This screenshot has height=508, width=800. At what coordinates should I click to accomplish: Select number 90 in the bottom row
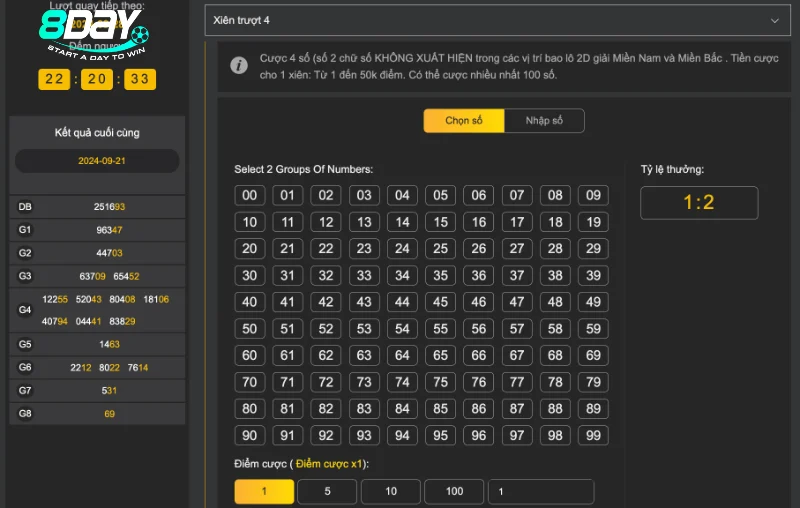point(250,436)
